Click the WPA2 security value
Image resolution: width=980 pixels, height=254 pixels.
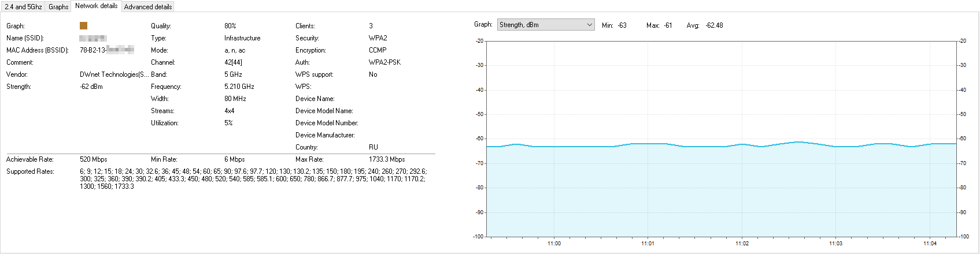click(378, 38)
